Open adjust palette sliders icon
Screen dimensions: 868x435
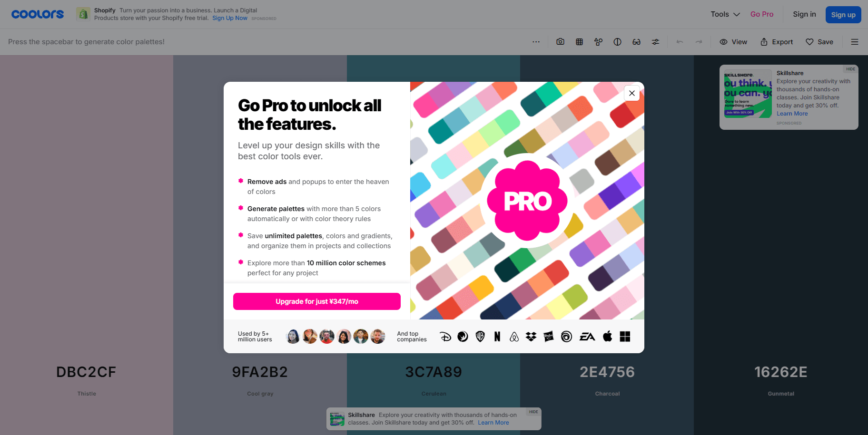655,42
